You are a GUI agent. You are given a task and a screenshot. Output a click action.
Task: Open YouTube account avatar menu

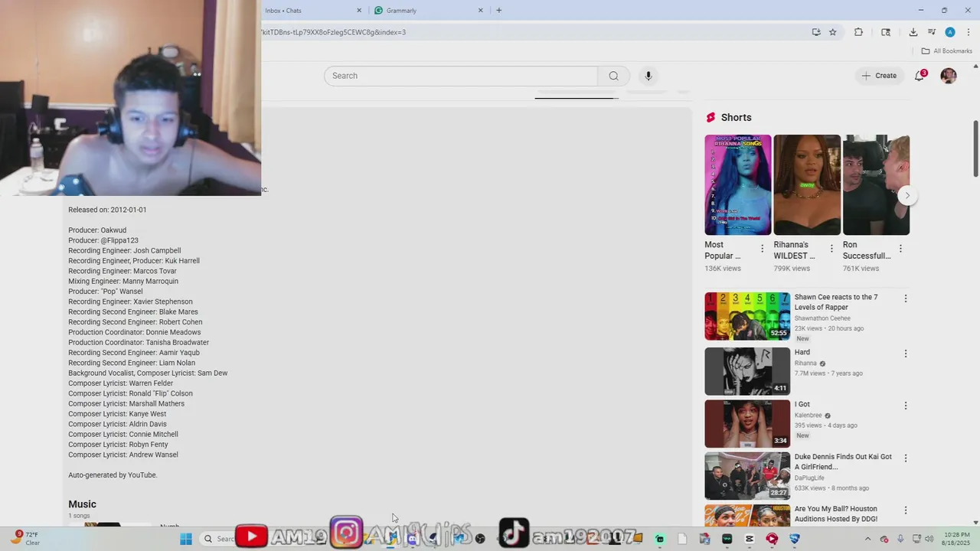tap(949, 76)
